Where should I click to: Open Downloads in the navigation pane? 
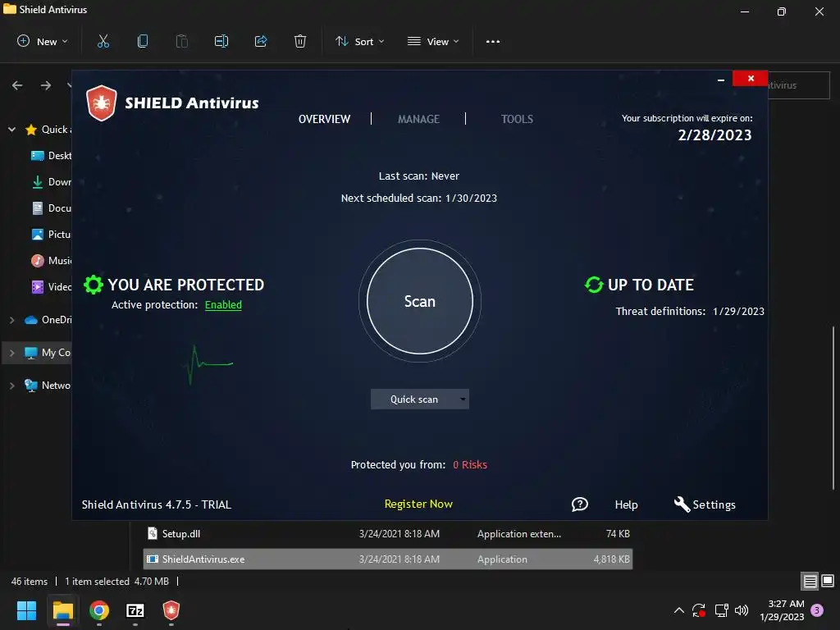(52, 181)
